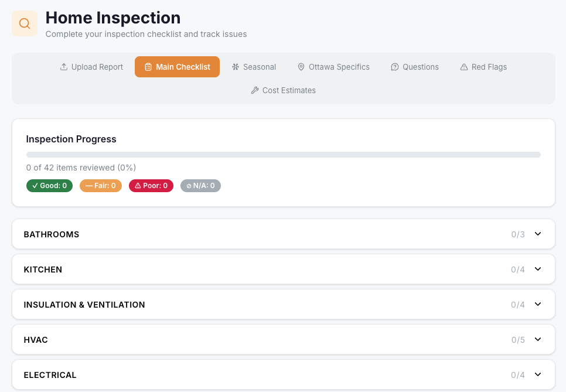Click the snowflake icon for Seasonal
The width and height of the screenshot is (566, 392).
(x=234, y=67)
